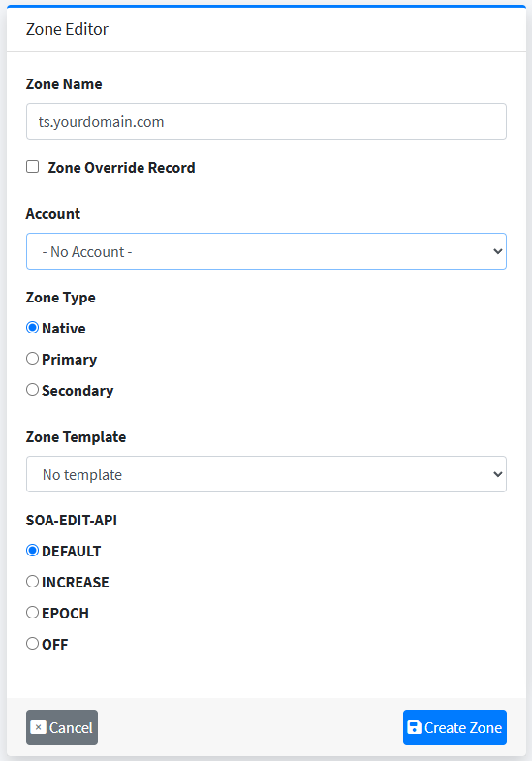Open the Account dropdown
Screen dimensions: 532x761
(266, 251)
